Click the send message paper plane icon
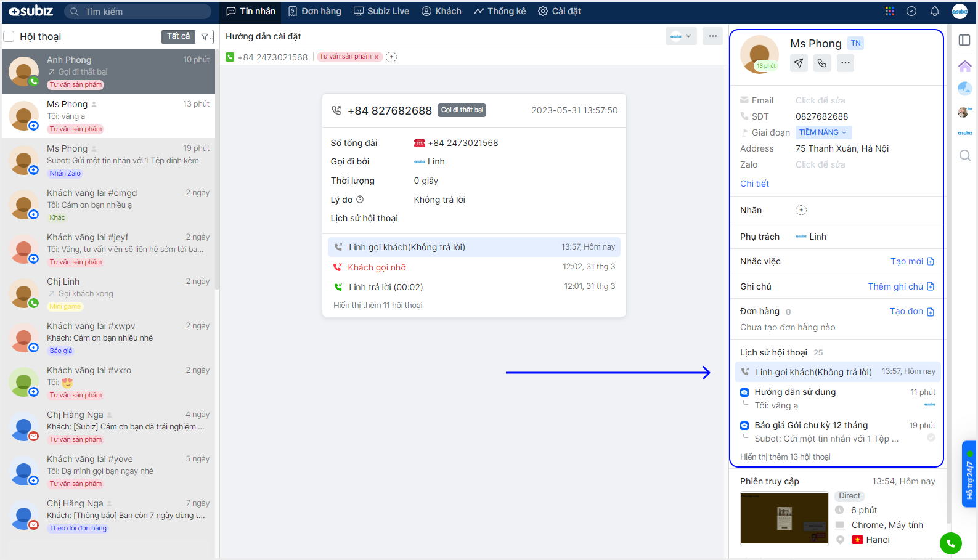The width and height of the screenshot is (978, 560). (799, 63)
